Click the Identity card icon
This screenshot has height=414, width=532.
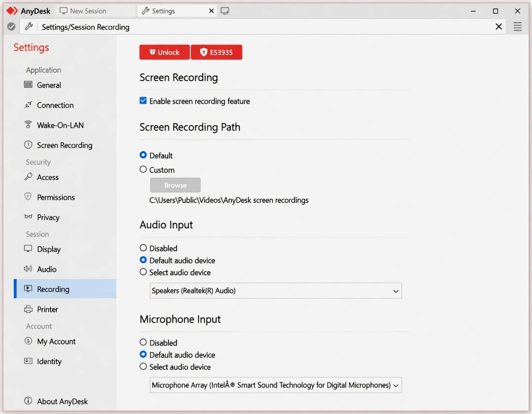[x=28, y=361]
